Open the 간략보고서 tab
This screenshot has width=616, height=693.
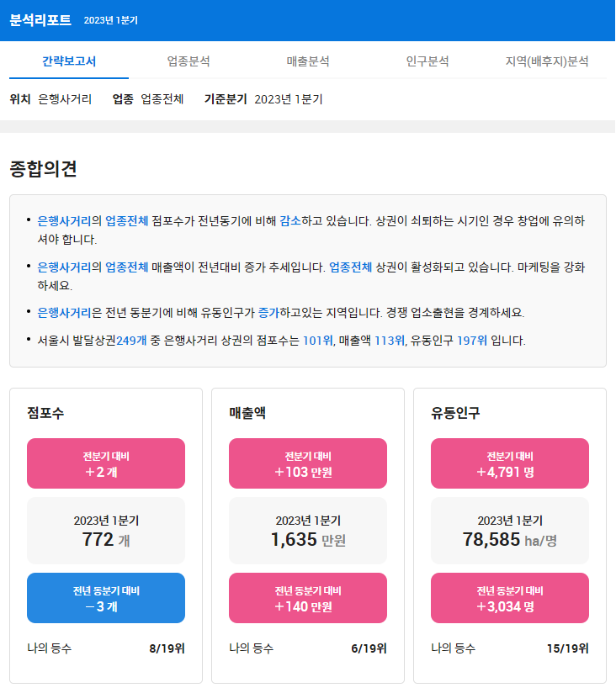coord(69,61)
